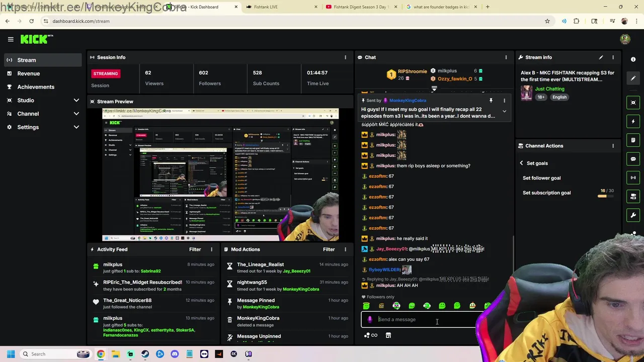
Task: Edit stream info with the pencil icon
Action: point(601,57)
